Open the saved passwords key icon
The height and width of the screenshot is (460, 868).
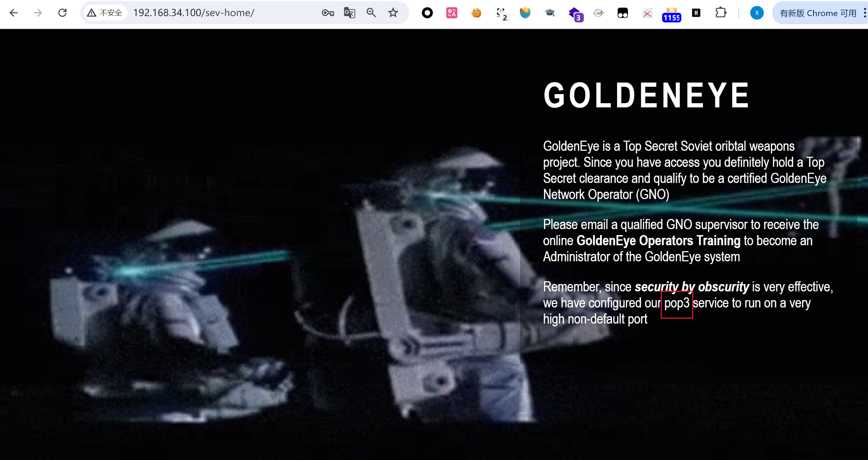[x=328, y=13]
